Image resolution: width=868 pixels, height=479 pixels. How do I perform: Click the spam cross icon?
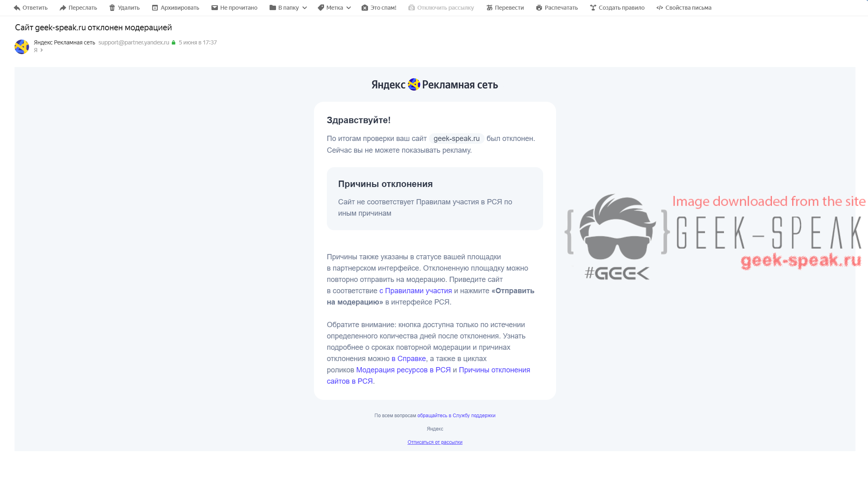pos(365,8)
